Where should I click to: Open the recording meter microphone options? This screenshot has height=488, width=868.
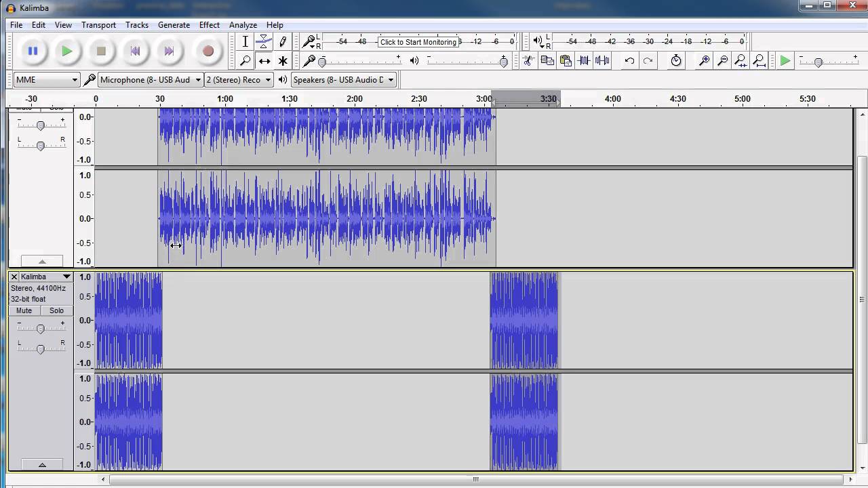pos(309,42)
